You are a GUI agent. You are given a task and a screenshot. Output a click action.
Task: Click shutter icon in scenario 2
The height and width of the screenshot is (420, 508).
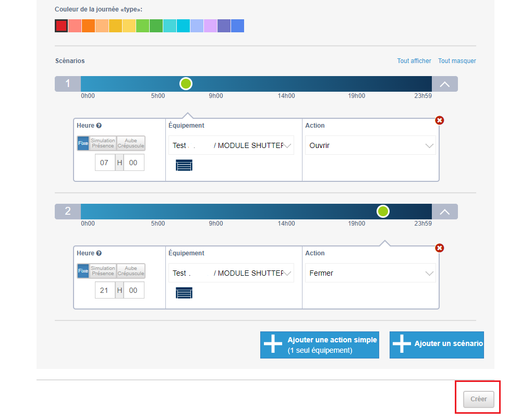click(x=184, y=292)
